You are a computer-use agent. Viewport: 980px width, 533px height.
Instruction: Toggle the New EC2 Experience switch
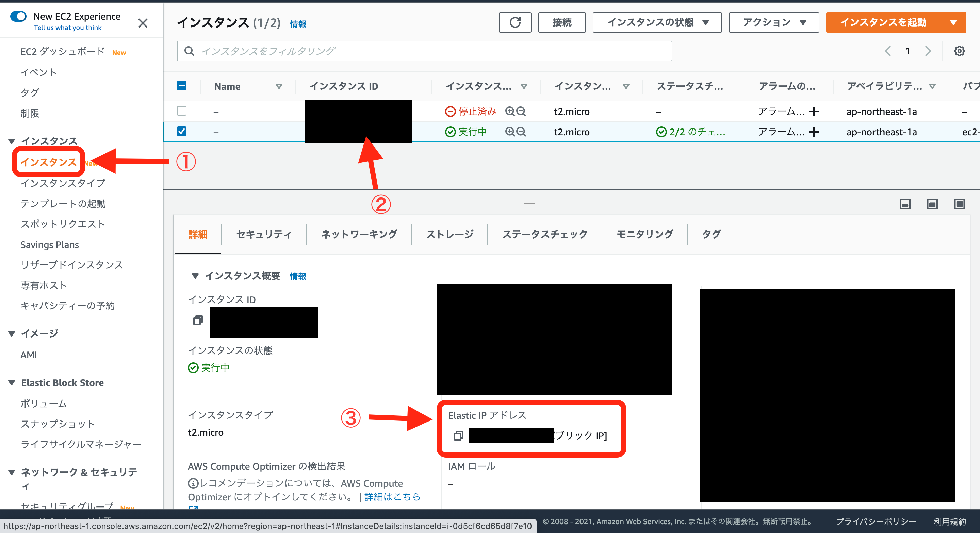[18, 16]
